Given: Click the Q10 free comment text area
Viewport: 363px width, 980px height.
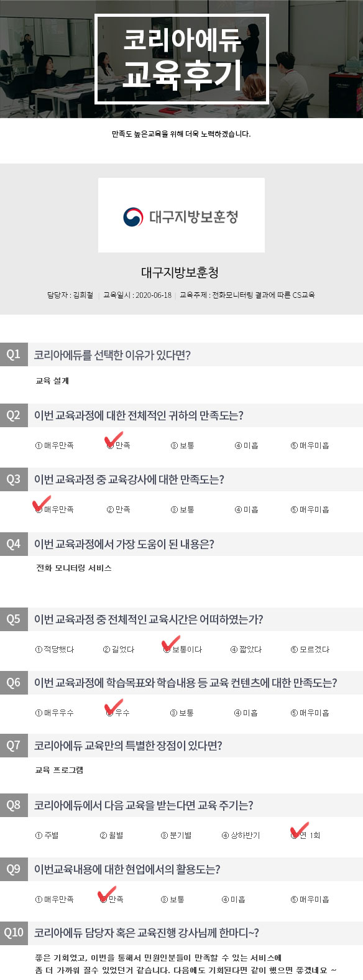Looking at the screenshot, I should coord(186,964).
